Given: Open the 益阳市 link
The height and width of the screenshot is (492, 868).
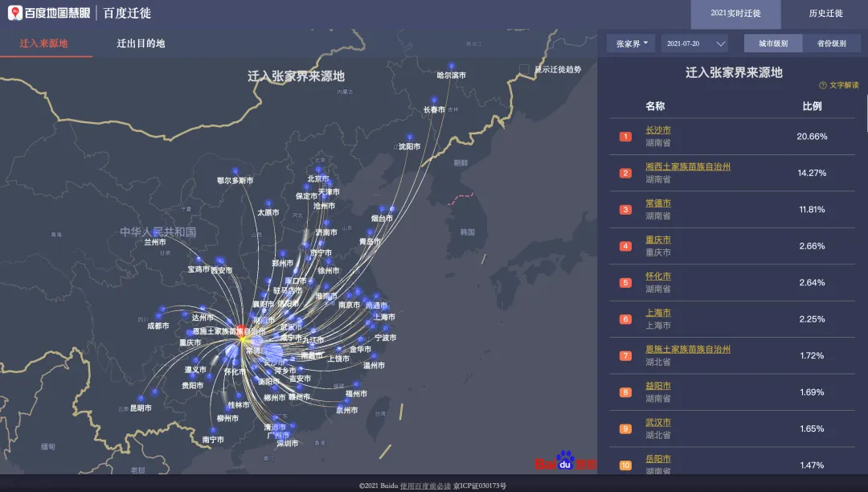Looking at the screenshot, I should tap(657, 386).
